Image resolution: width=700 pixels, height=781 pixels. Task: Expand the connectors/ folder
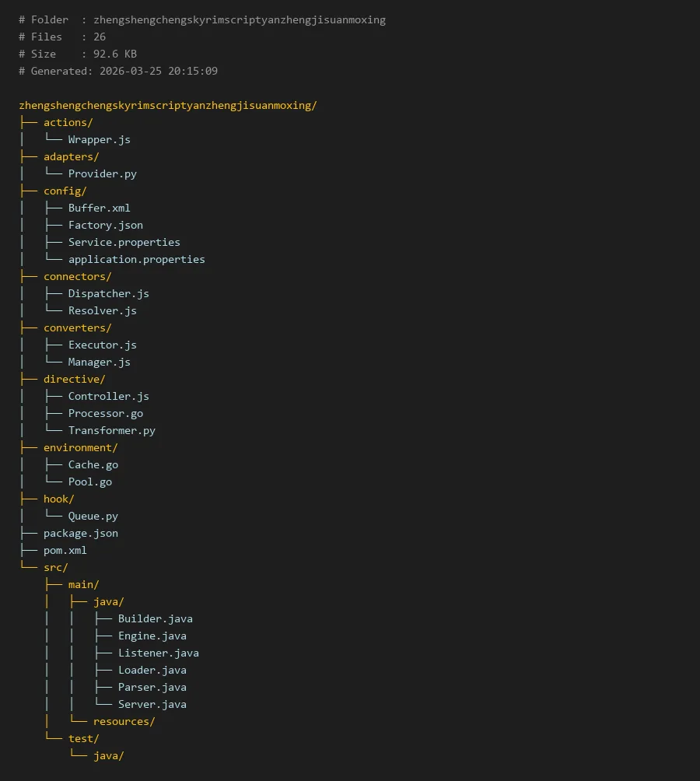coord(77,276)
